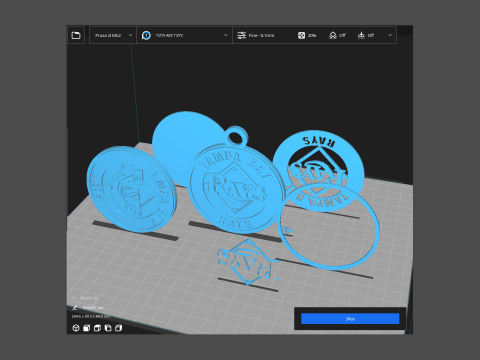Screen dimensions: 480x360
Task: Click the model dimensions text
Action: click(90, 316)
